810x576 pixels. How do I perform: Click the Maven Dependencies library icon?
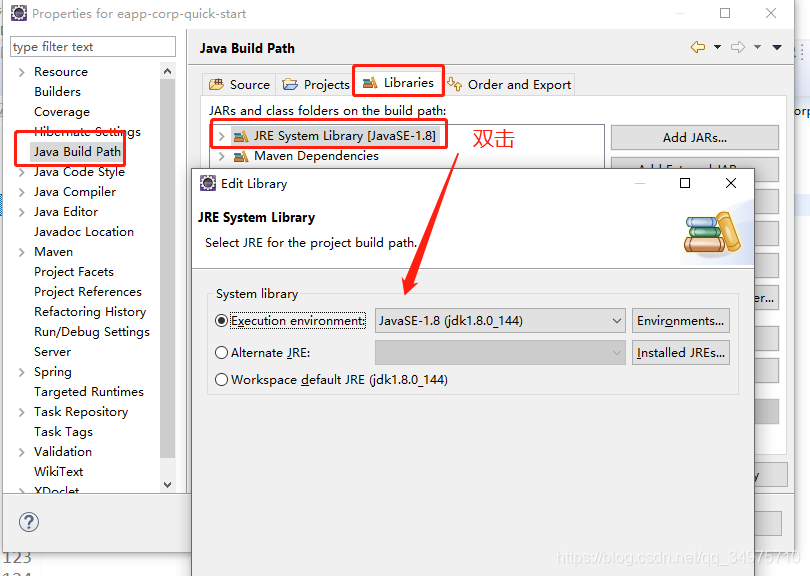pyautogui.click(x=241, y=156)
